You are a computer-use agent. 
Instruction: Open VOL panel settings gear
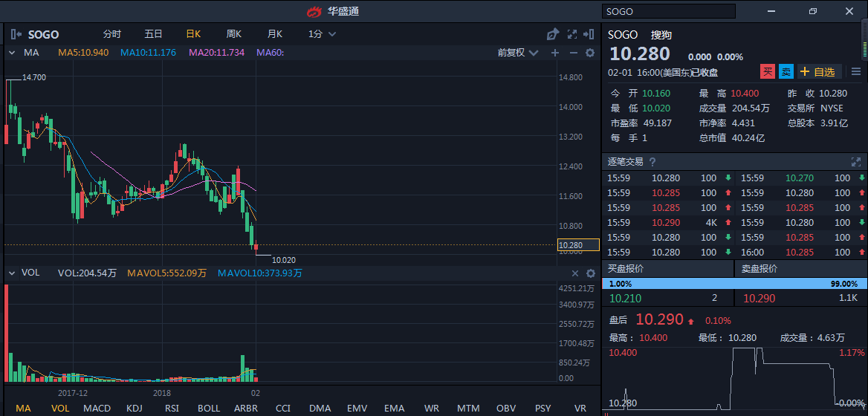coord(591,273)
